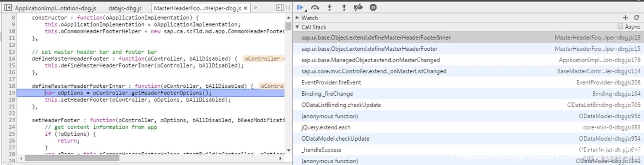The width and height of the screenshot is (644, 165).
Task: Select ODataListBinding.checkUpdate frame
Action: (x=468, y=105)
